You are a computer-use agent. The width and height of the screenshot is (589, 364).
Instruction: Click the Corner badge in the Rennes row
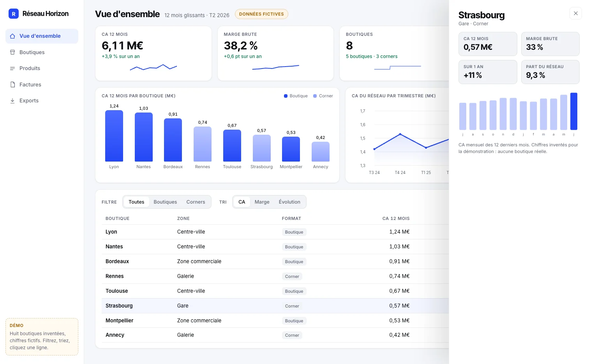[x=292, y=276]
